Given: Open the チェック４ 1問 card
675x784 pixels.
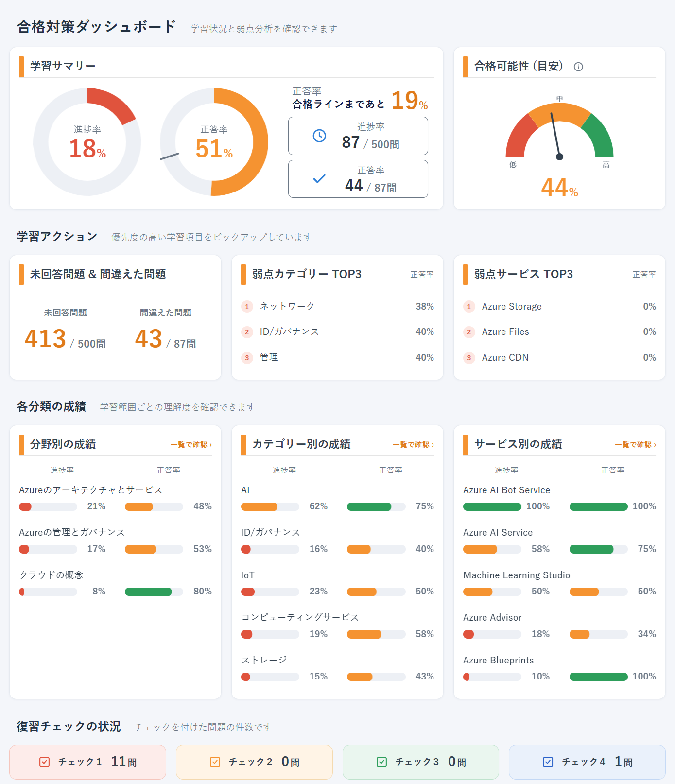Looking at the screenshot, I should tap(587, 762).
